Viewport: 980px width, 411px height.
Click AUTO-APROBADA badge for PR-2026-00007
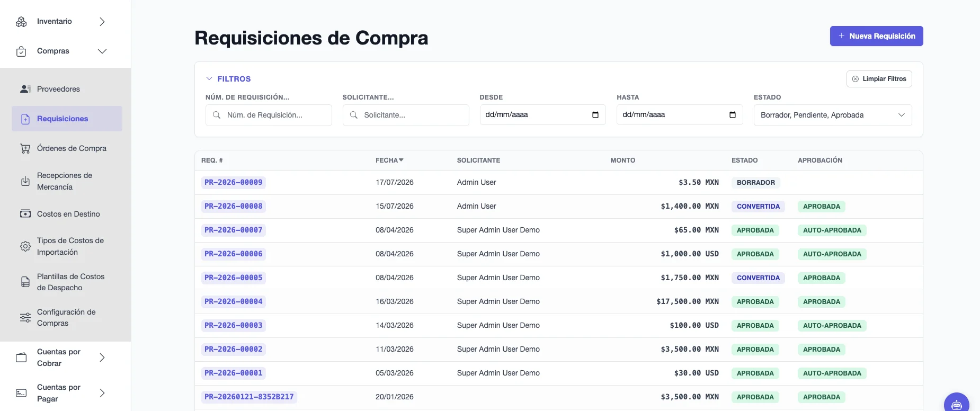click(x=832, y=230)
